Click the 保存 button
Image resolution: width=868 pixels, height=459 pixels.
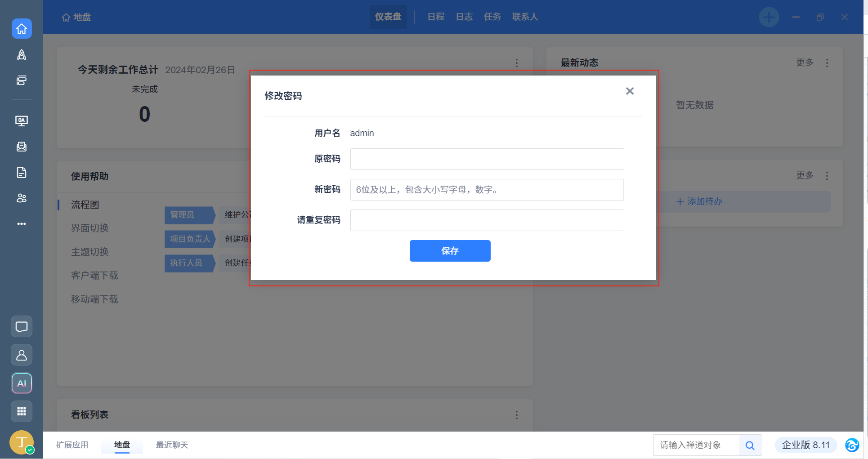click(x=450, y=251)
